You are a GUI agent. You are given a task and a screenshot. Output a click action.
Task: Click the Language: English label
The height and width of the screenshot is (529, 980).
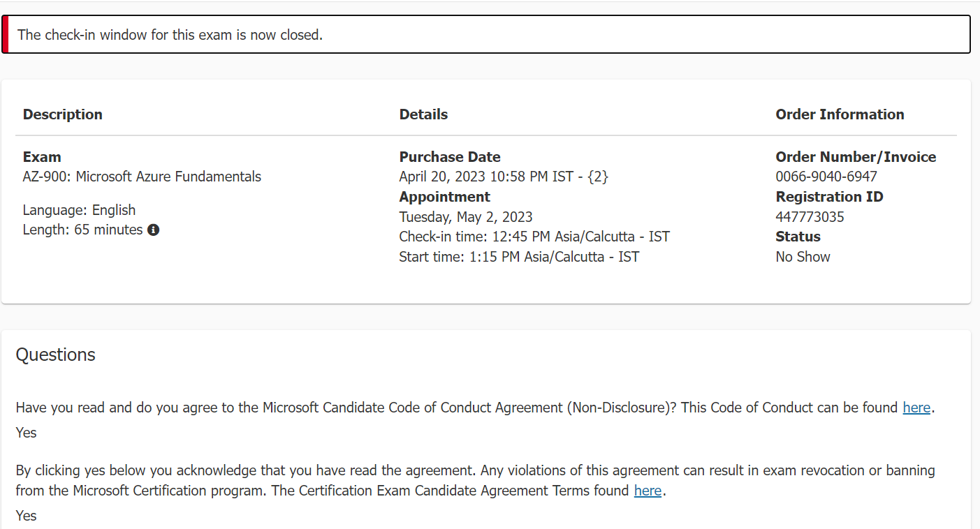tap(79, 209)
